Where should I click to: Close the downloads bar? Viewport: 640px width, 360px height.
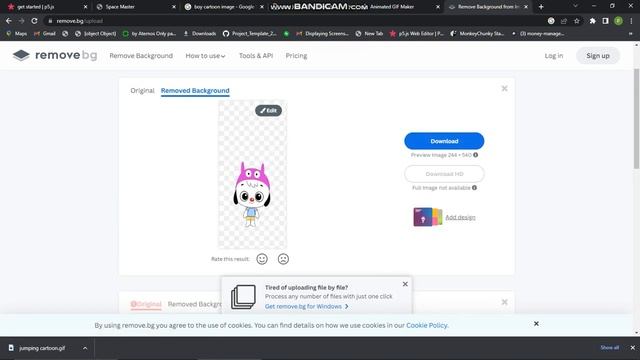(632, 348)
